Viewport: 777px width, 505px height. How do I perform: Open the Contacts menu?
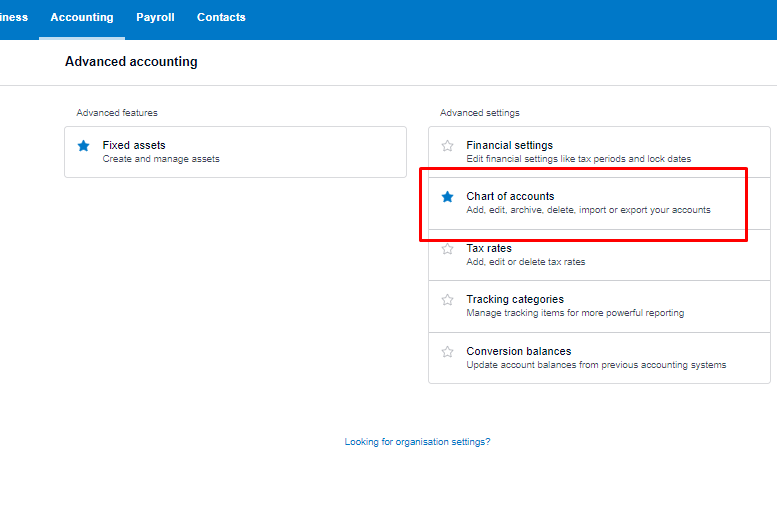(221, 17)
